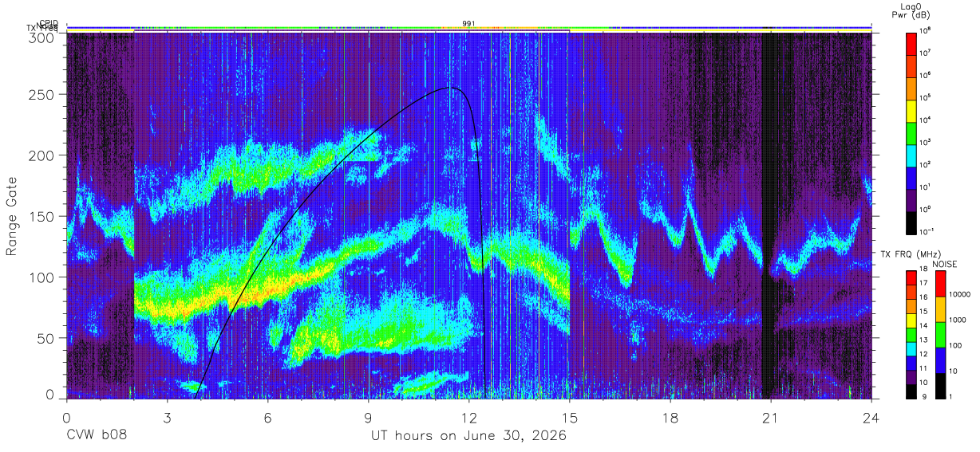Click the x-axis tick label 3
This screenshot has height=452, width=980.
coord(167,418)
